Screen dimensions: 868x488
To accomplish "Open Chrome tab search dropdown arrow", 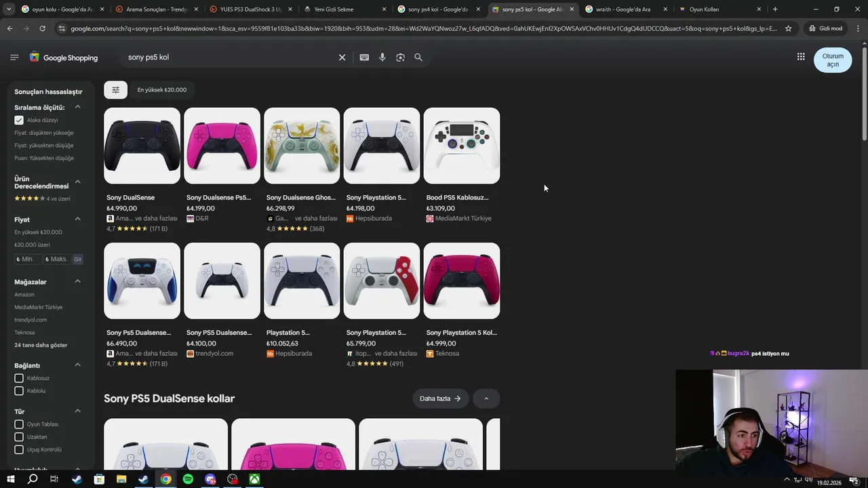I will tap(9, 9).
